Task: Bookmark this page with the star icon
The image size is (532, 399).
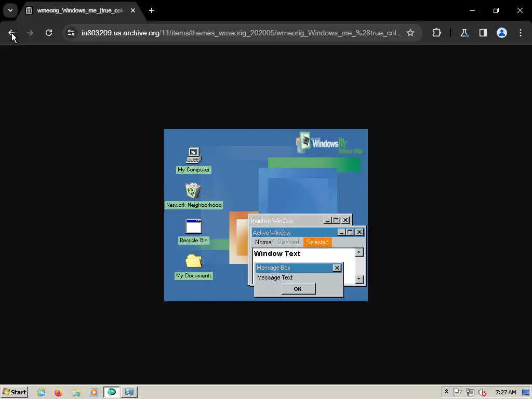Action: [410, 33]
